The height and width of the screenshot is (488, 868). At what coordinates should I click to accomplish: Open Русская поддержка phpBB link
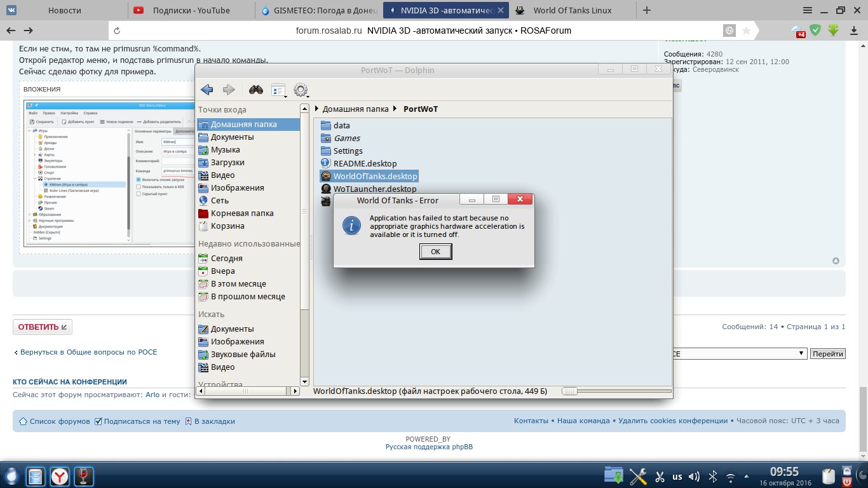click(429, 447)
